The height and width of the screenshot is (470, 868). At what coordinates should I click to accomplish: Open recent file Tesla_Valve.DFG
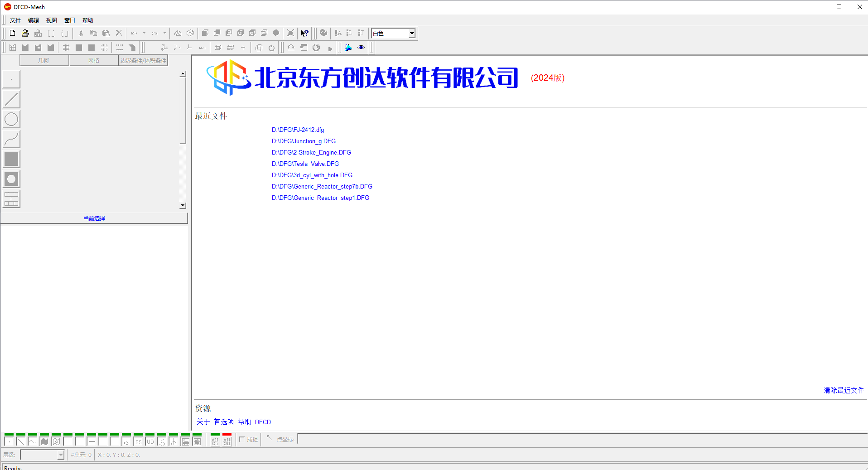(x=305, y=164)
